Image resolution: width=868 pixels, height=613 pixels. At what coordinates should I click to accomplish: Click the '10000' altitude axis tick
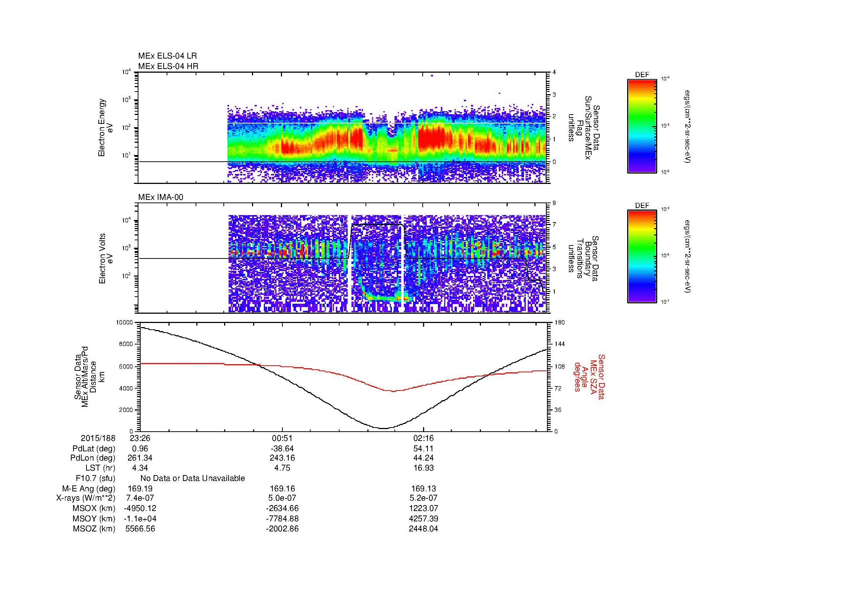click(x=125, y=322)
